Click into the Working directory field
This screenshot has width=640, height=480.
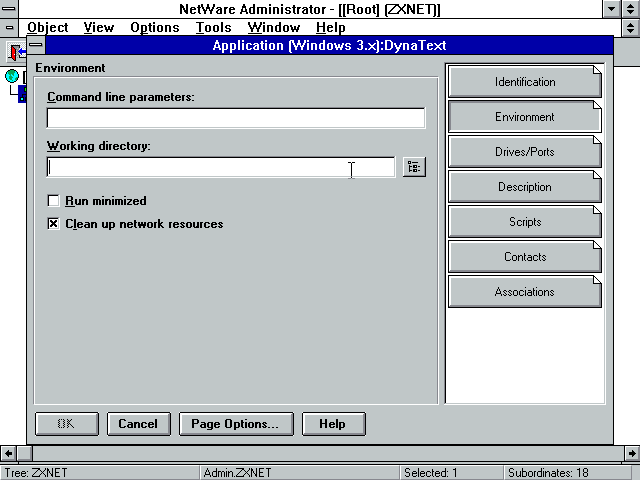(x=221, y=167)
